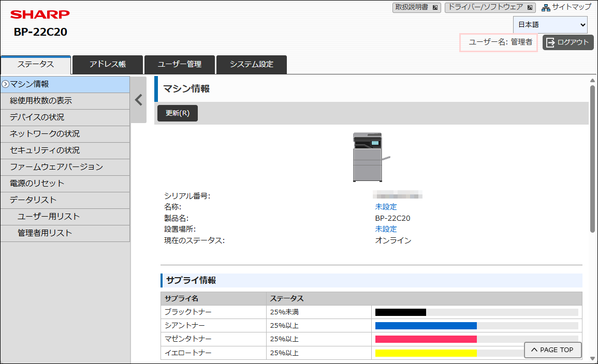This screenshot has width=598, height=364.
Task: Click the BP-22C20 value next to 製品名
Action: point(393,219)
